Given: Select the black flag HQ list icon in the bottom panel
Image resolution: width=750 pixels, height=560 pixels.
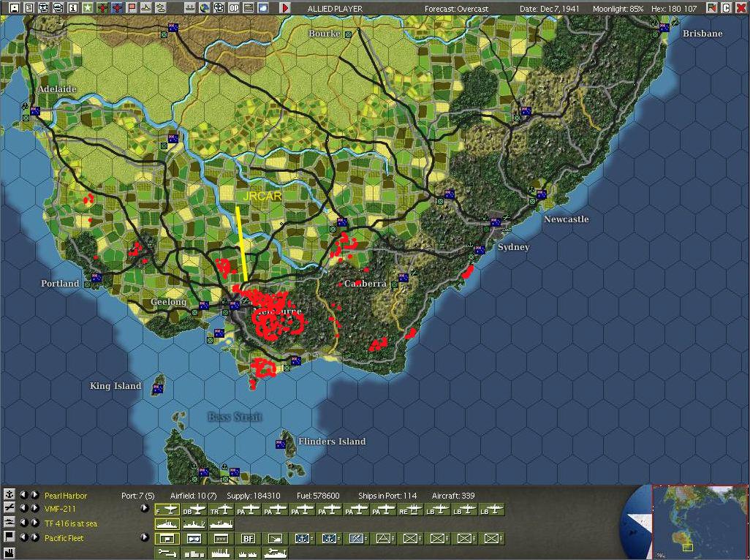Looking at the screenshot, I should coord(9,537).
